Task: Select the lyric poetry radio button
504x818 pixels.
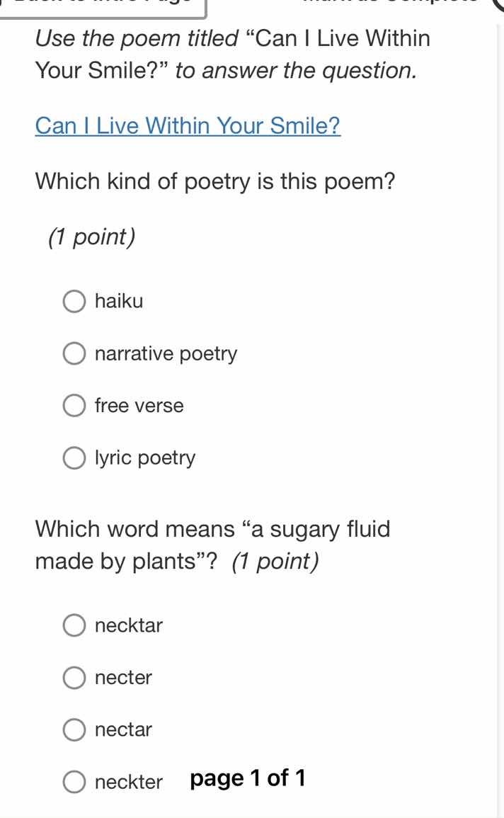Action: (x=74, y=458)
